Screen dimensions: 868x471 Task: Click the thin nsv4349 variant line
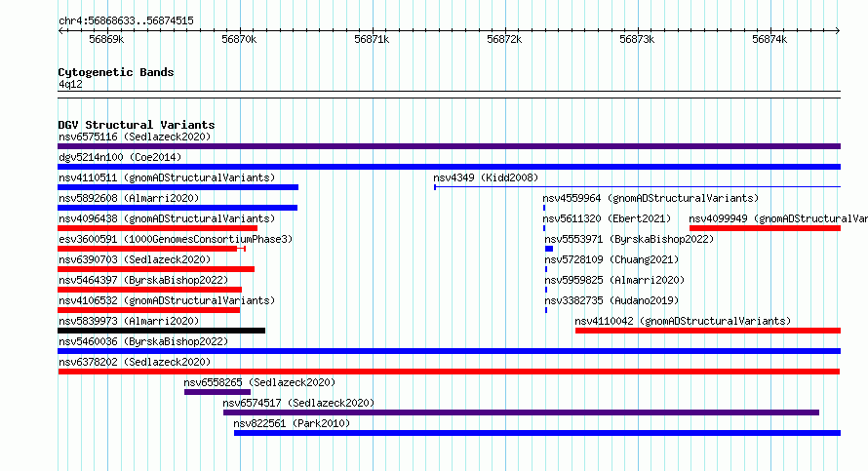[637, 187]
